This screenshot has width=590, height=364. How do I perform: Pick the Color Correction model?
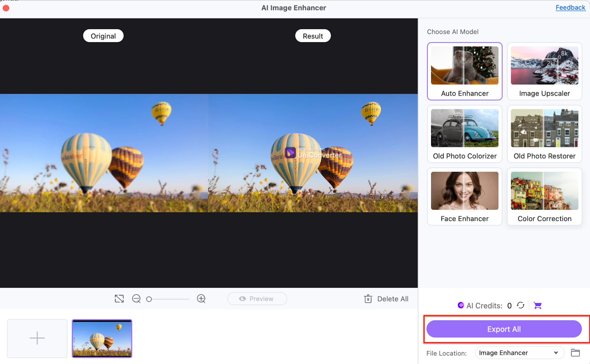click(x=544, y=197)
